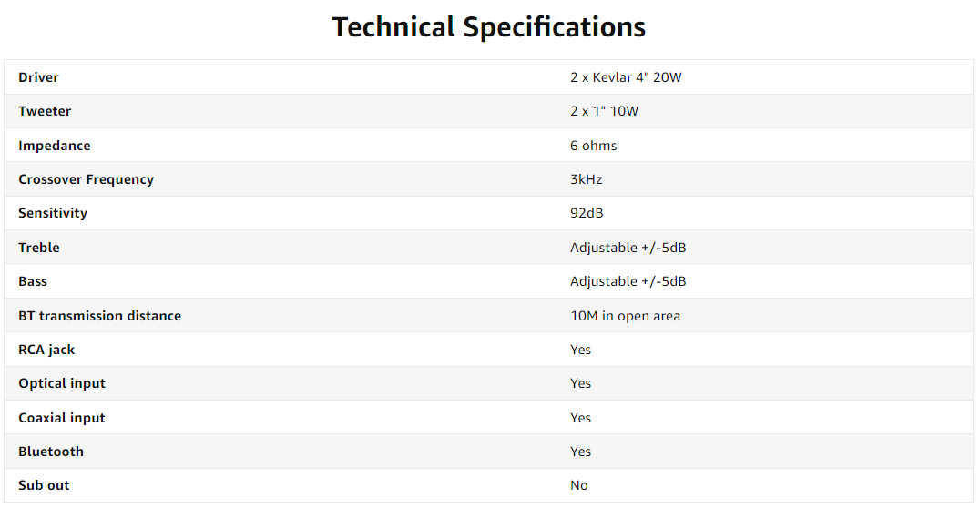980x508 pixels.
Task: Select the '2 x Kevlar 4" 20W' value
Action: click(626, 77)
